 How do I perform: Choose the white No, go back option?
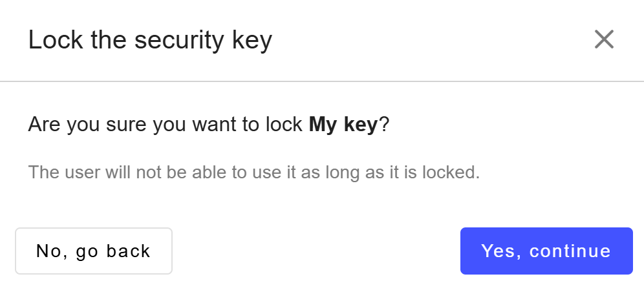pos(94,251)
